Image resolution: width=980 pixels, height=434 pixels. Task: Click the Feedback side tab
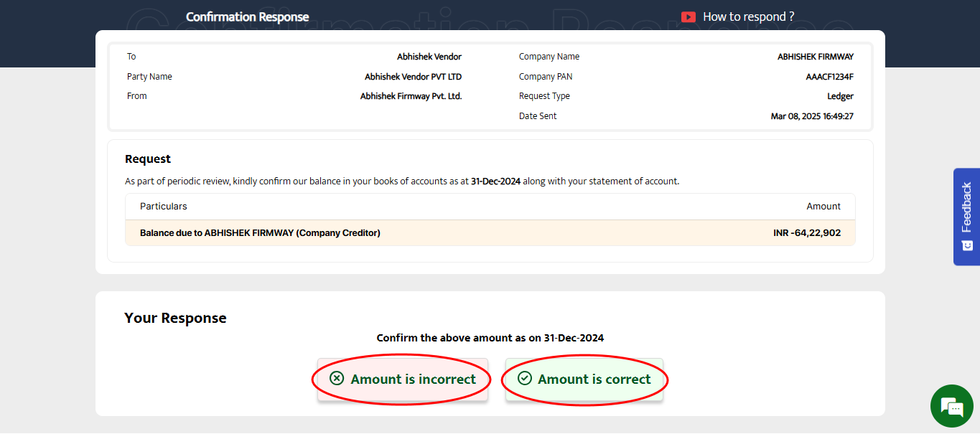click(x=966, y=208)
